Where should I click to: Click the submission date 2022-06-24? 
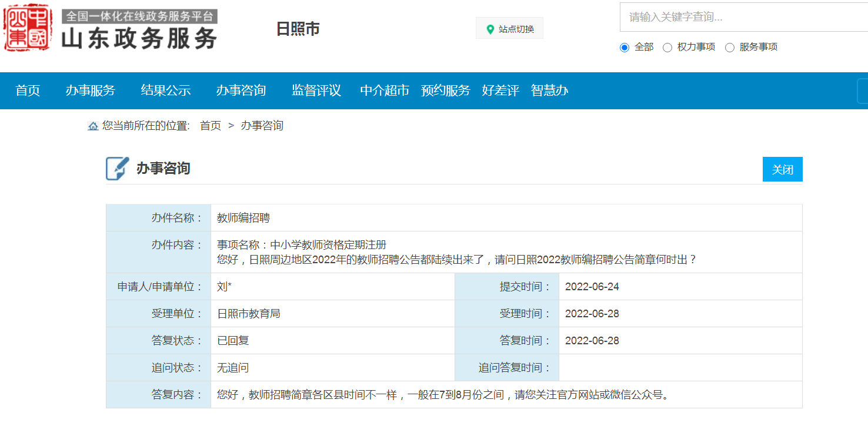[592, 287]
